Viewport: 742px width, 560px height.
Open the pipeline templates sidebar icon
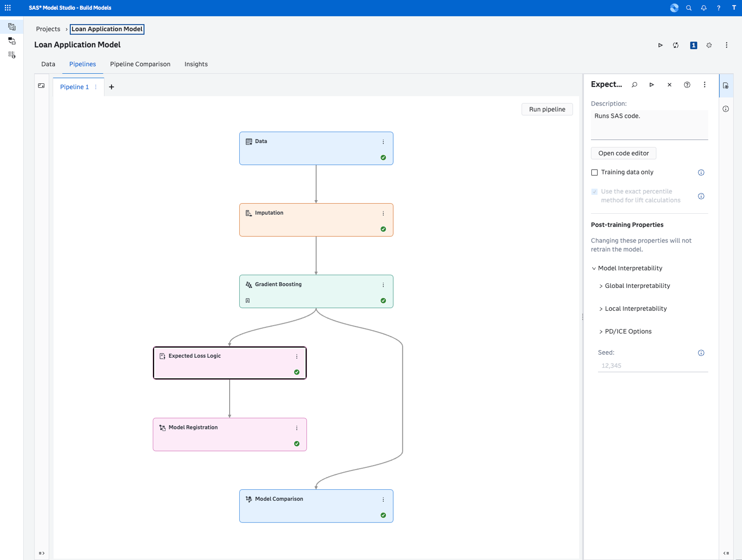pos(12,41)
